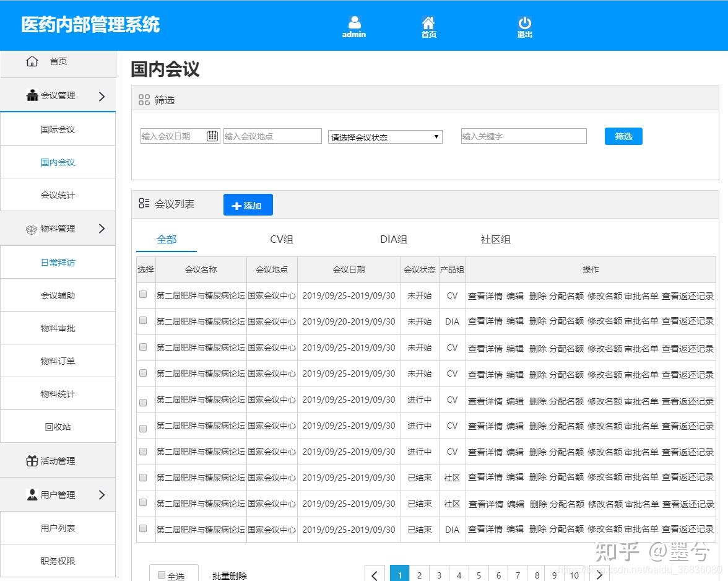Viewport: 728px width, 581px height.
Task: Switch to the CV组 tab
Action: point(281,240)
